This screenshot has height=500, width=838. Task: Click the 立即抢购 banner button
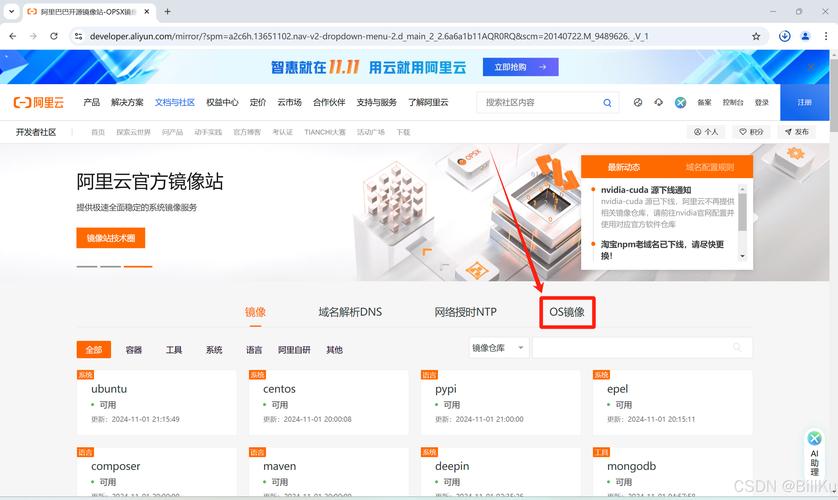pyautogui.click(x=521, y=67)
